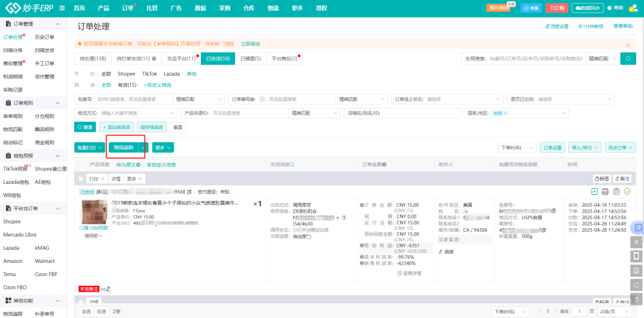
Task: Click the 立即前往 link in the notice
Action: pos(251,44)
